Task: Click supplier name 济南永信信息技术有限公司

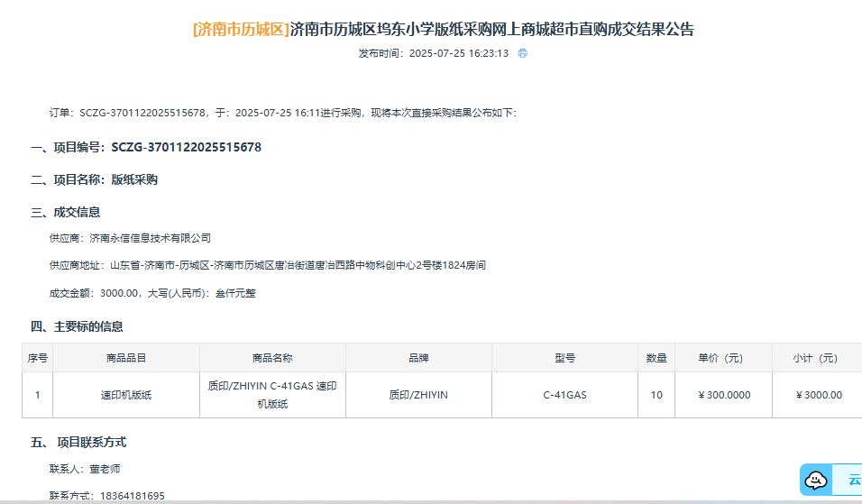Action: click(156, 238)
